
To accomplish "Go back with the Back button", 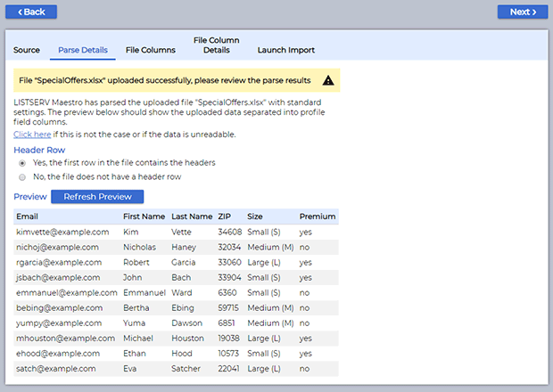I will (31, 12).
